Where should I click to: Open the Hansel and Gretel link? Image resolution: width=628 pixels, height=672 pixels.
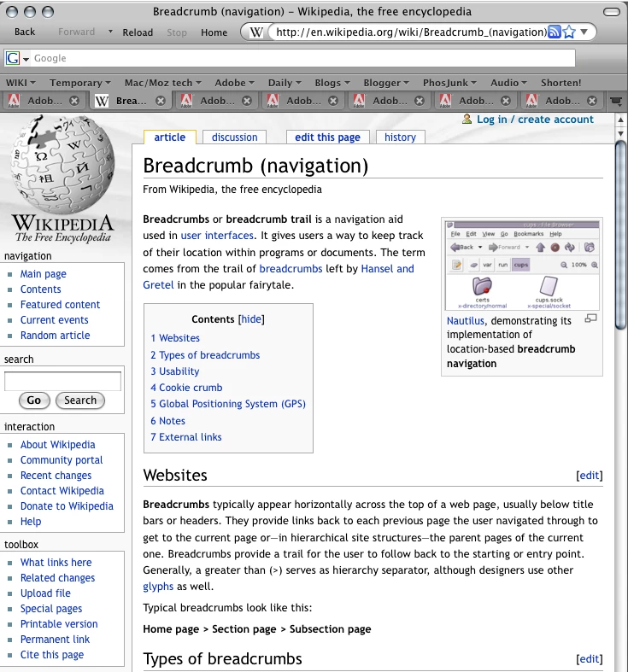tap(279, 277)
